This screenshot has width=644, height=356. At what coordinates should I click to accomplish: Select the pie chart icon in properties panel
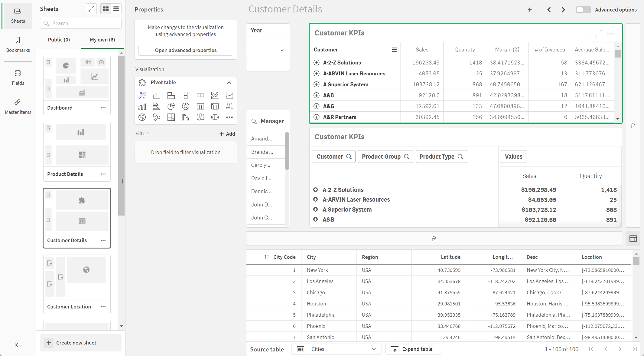[x=171, y=106]
